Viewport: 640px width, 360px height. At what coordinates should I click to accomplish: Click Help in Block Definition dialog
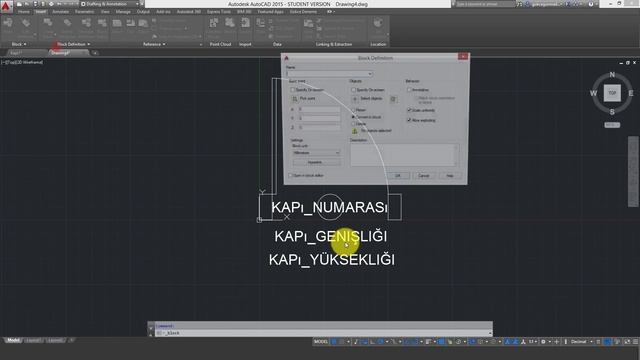tap(450, 176)
